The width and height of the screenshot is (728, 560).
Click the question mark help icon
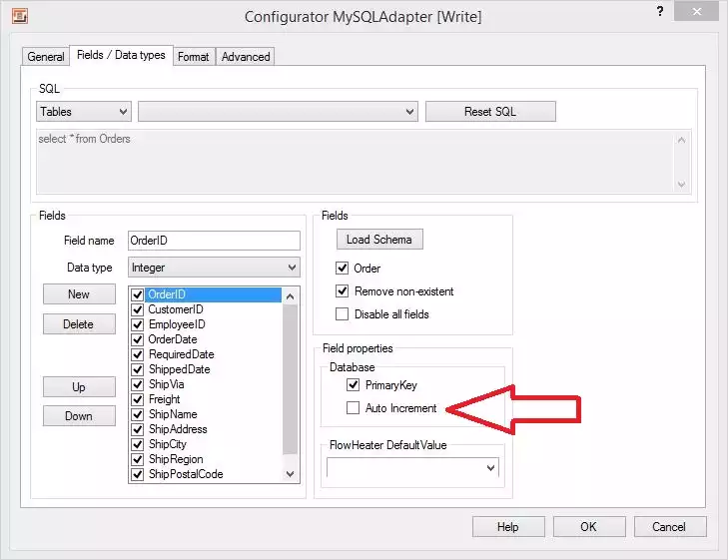659,11
